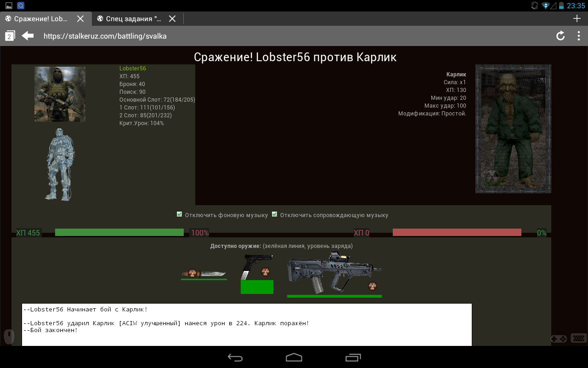Click the Lobster56 player name link
The width and height of the screenshot is (588, 368).
(x=133, y=69)
